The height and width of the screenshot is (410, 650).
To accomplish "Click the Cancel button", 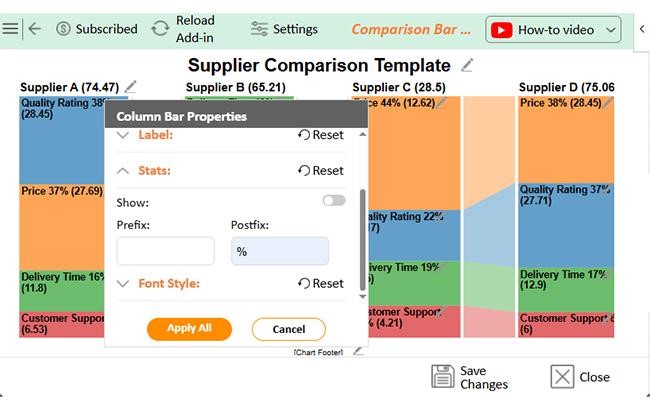I will point(288,329).
